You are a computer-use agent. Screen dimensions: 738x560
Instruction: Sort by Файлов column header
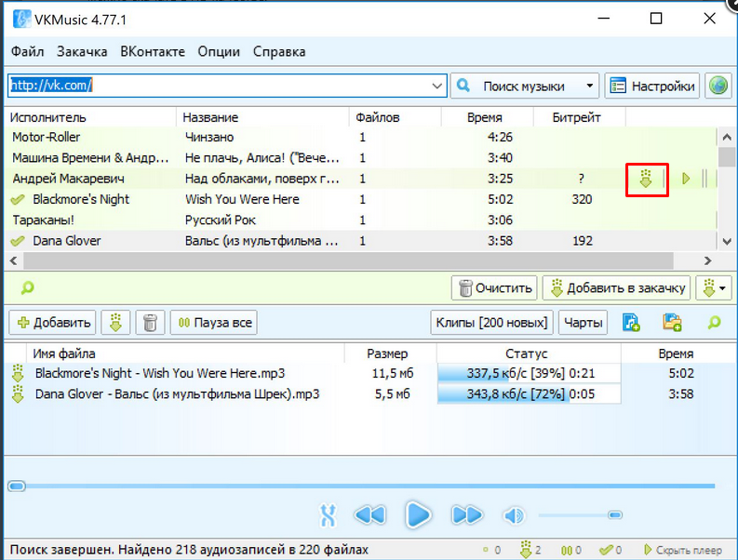coord(396,117)
